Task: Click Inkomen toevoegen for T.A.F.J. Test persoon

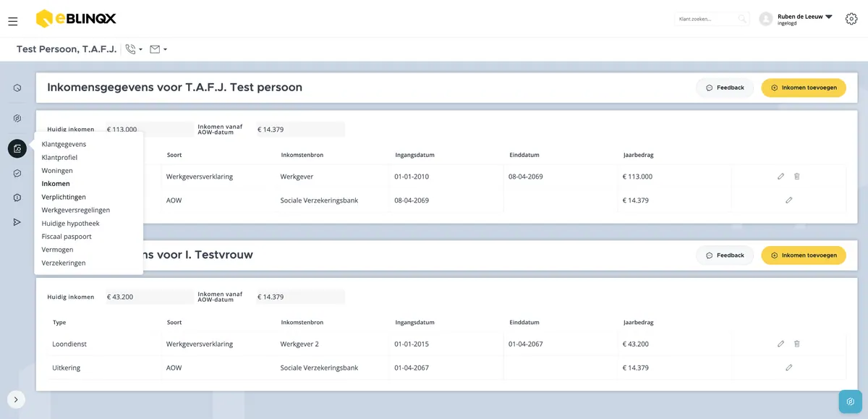Action: (804, 88)
